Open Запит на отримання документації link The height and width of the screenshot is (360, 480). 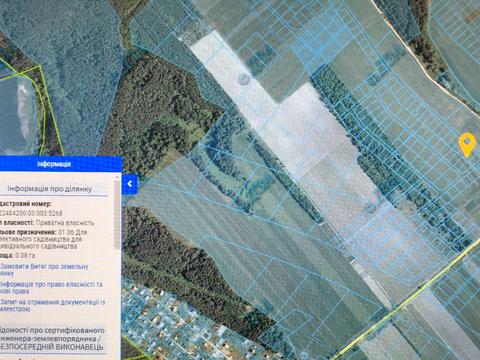tap(52, 305)
